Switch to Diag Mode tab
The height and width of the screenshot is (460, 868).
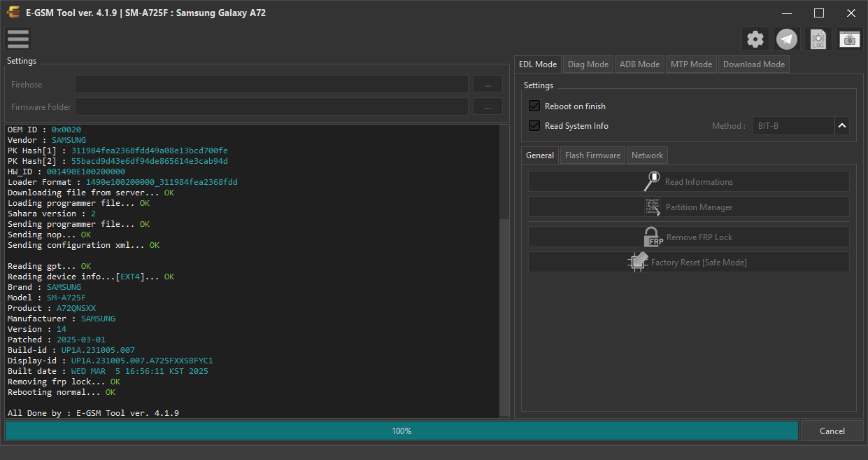click(x=588, y=64)
